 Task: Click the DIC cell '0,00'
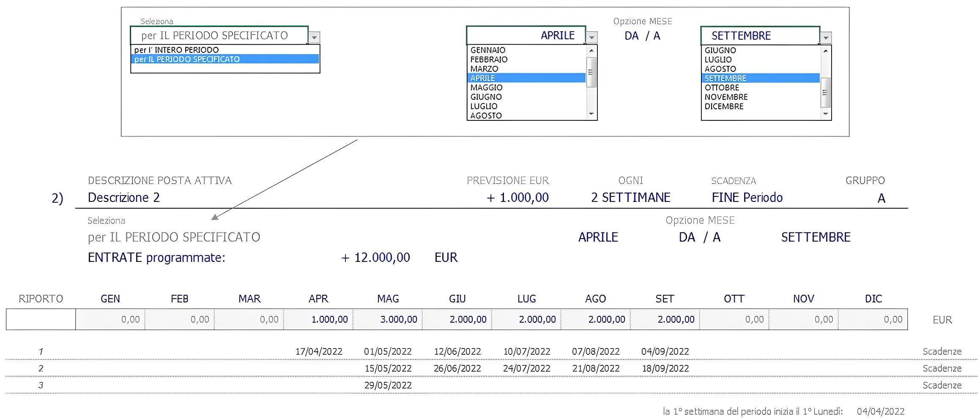(873, 319)
